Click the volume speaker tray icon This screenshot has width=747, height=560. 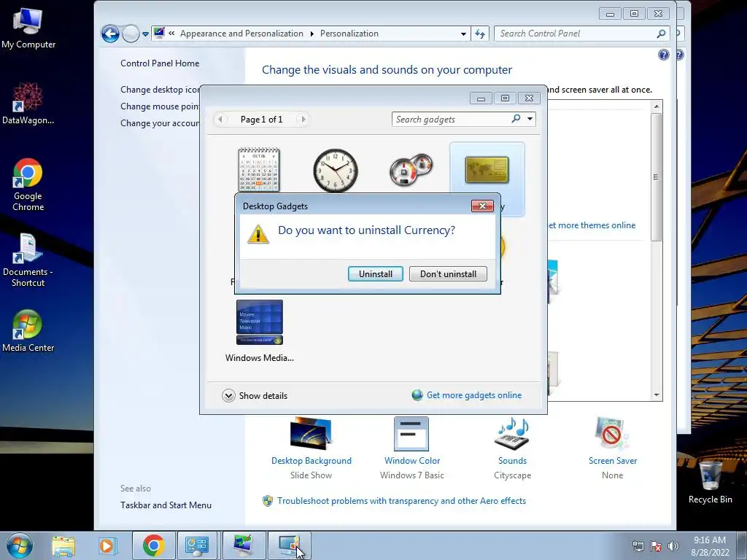(x=673, y=546)
